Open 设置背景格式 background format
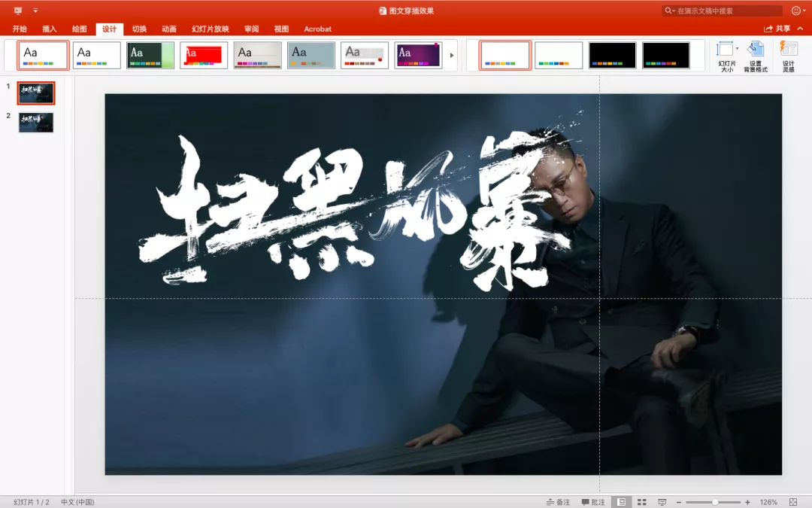 click(x=756, y=56)
